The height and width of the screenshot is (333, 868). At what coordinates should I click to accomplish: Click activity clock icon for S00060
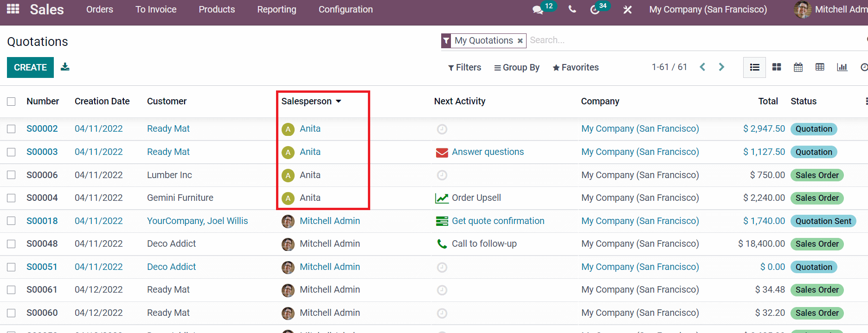442,313
